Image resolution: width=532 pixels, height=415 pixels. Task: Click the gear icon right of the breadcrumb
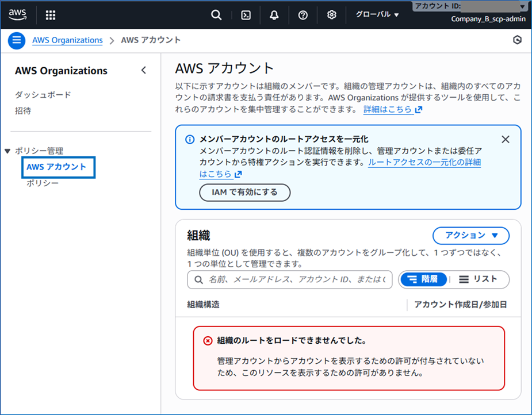(516, 40)
